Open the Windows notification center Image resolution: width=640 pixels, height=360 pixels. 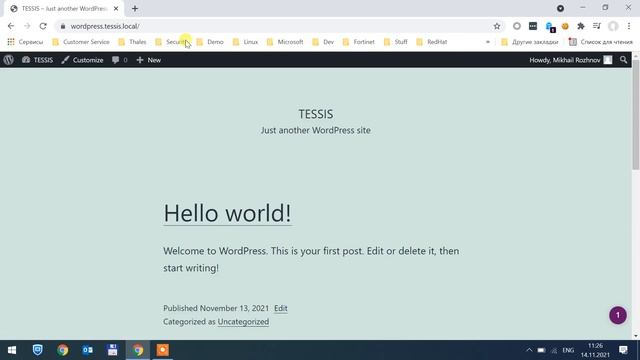click(623, 350)
